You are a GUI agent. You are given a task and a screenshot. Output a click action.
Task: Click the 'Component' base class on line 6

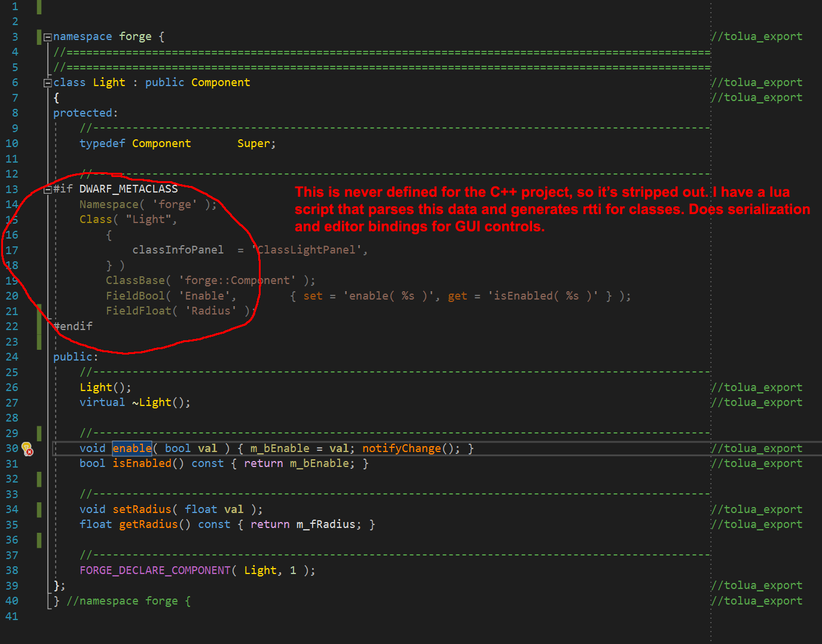pyautogui.click(x=221, y=83)
